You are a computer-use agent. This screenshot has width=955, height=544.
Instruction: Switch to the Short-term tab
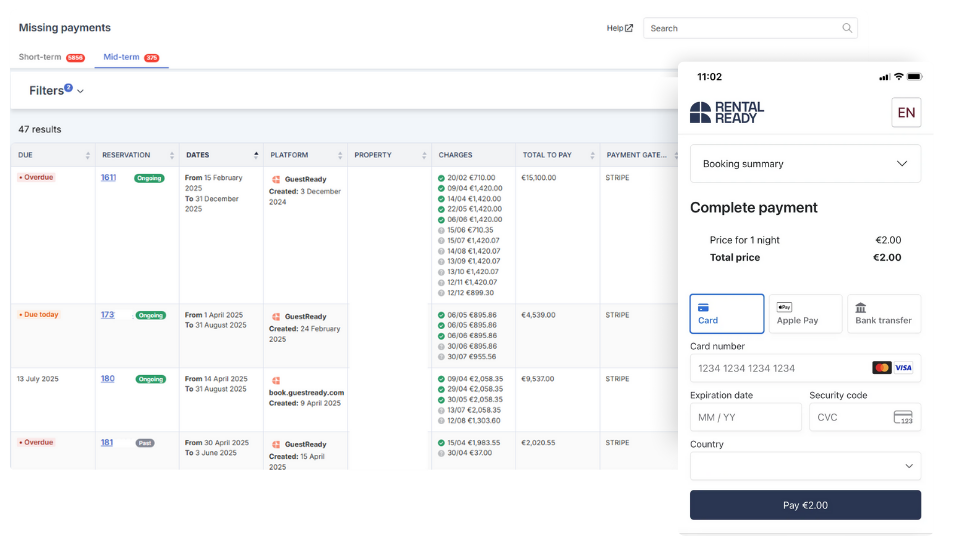click(x=51, y=57)
